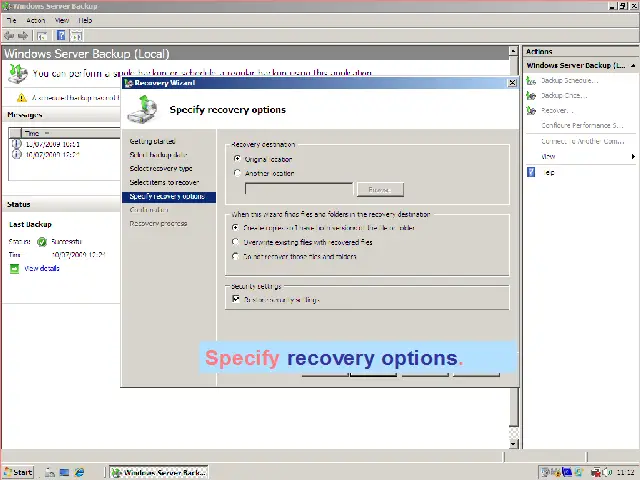Close the Recovery Wizard dialog
640x480 pixels.
point(512,83)
